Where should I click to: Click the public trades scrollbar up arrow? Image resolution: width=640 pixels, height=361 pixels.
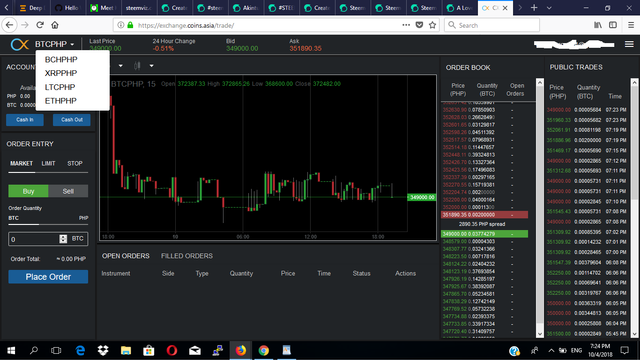(634, 82)
